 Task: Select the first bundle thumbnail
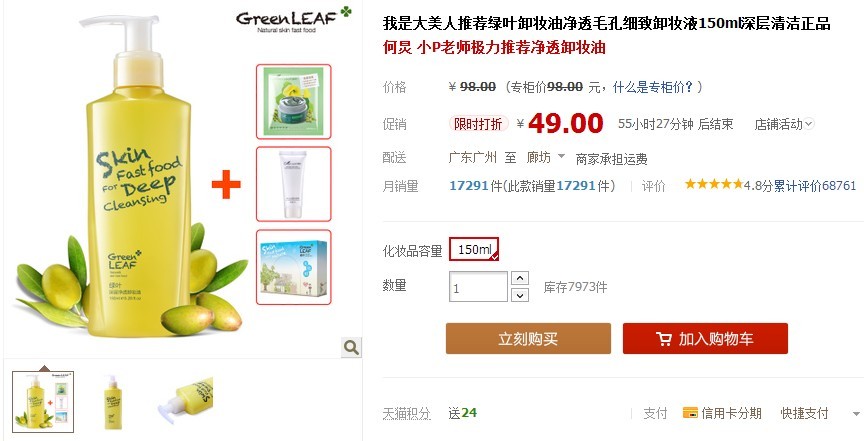[x=43, y=402]
